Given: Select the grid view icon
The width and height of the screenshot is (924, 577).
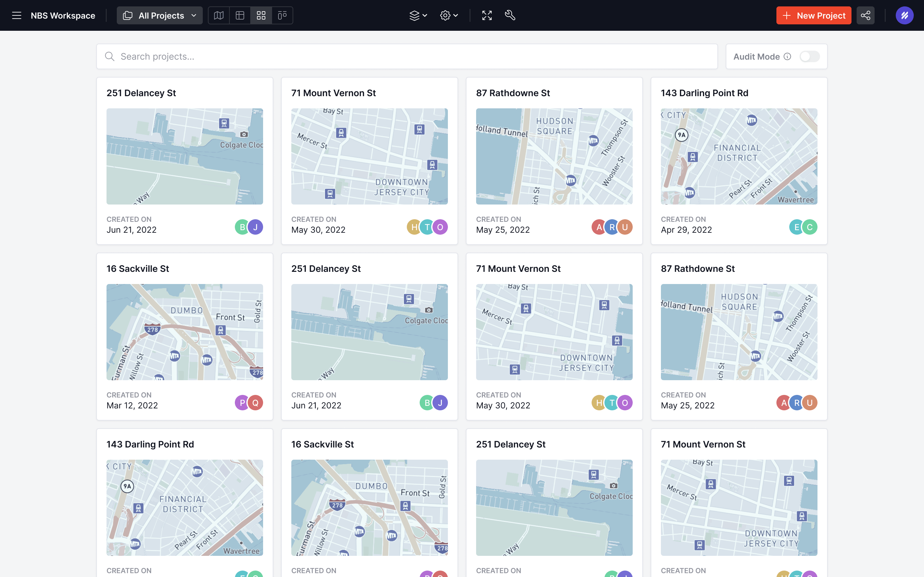Looking at the screenshot, I should click(x=261, y=15).
